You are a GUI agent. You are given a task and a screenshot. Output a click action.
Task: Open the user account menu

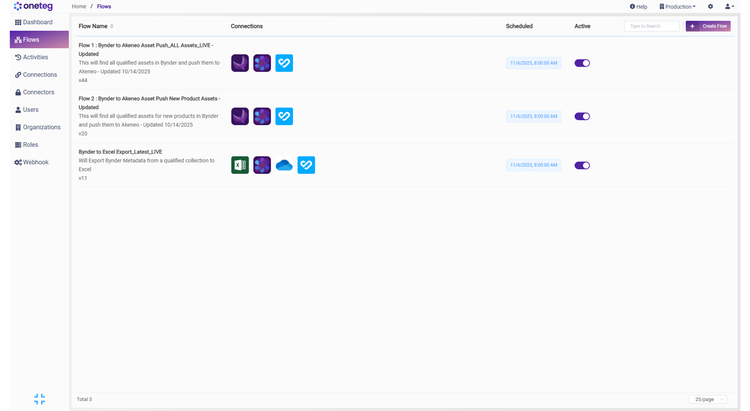coord(729,7)
